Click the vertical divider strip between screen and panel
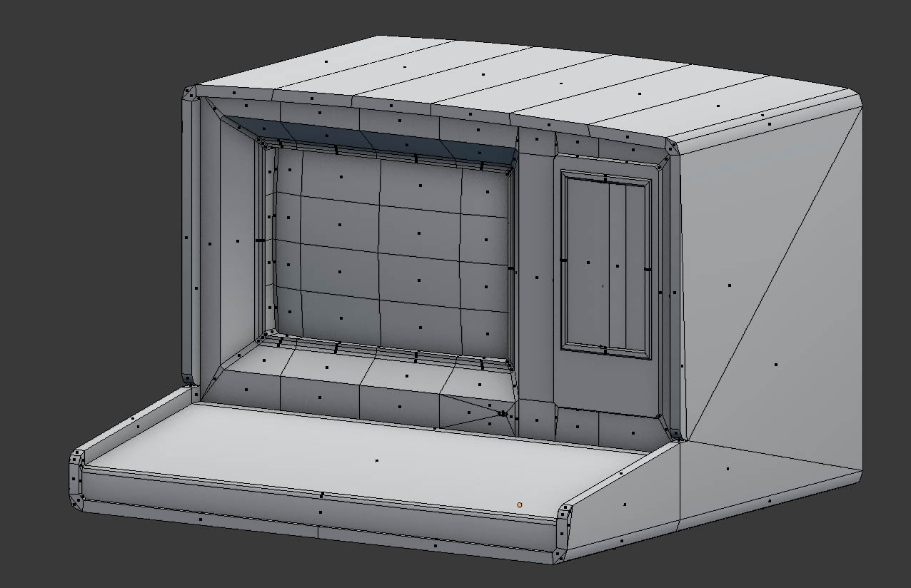This screenshot has width=911, height=588. [535, 278]
